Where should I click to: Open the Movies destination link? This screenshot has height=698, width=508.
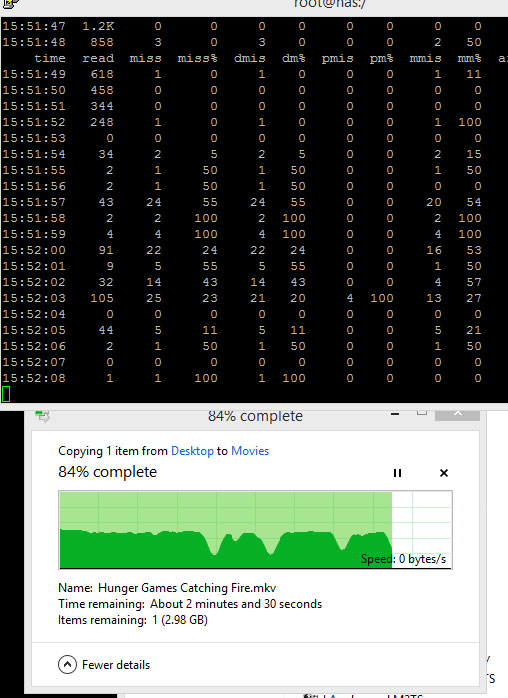pos(250,451)
